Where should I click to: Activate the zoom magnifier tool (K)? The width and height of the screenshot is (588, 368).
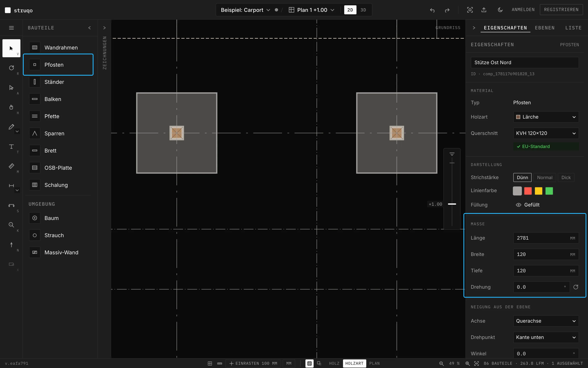coord(11,225)
